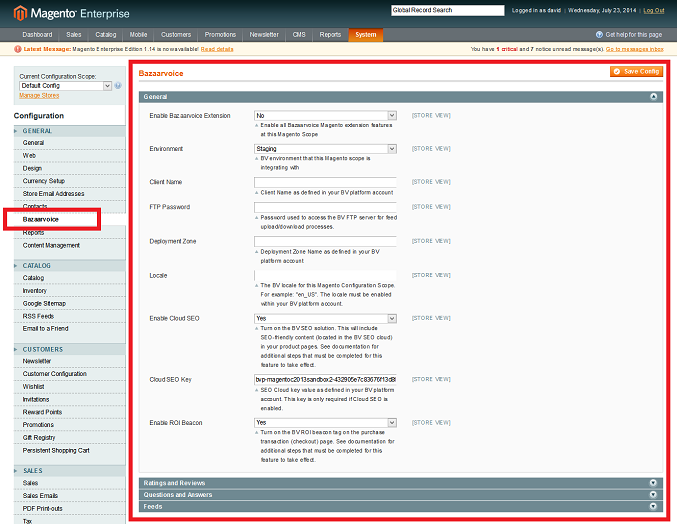677x524 pixels.
Task: Open Google Sitemap in the sidebar
Action: point(44,303)
